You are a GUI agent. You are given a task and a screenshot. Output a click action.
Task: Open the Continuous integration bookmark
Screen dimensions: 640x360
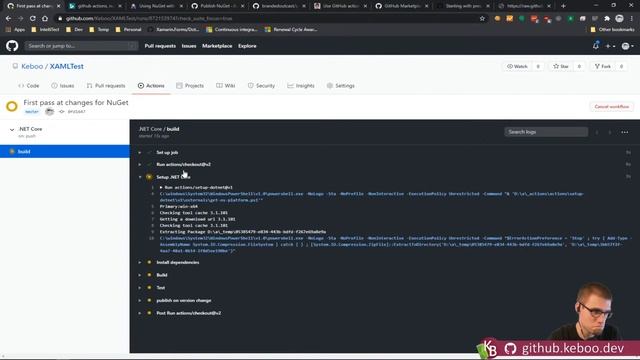[x=232, y=29]
